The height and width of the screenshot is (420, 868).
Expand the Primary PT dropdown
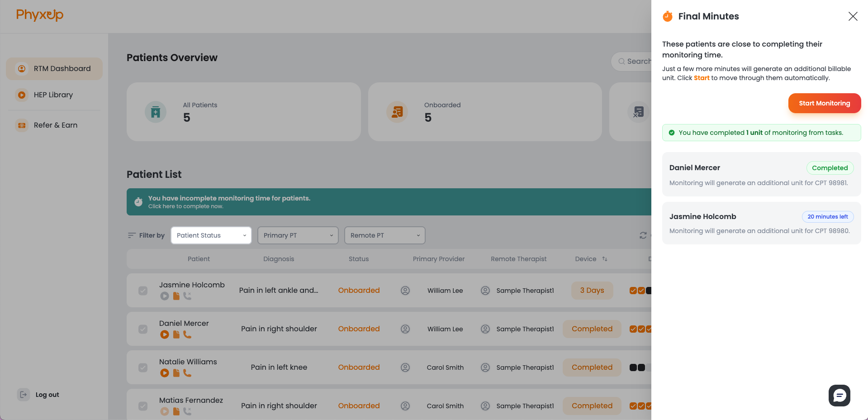click(x=298, y=235)
